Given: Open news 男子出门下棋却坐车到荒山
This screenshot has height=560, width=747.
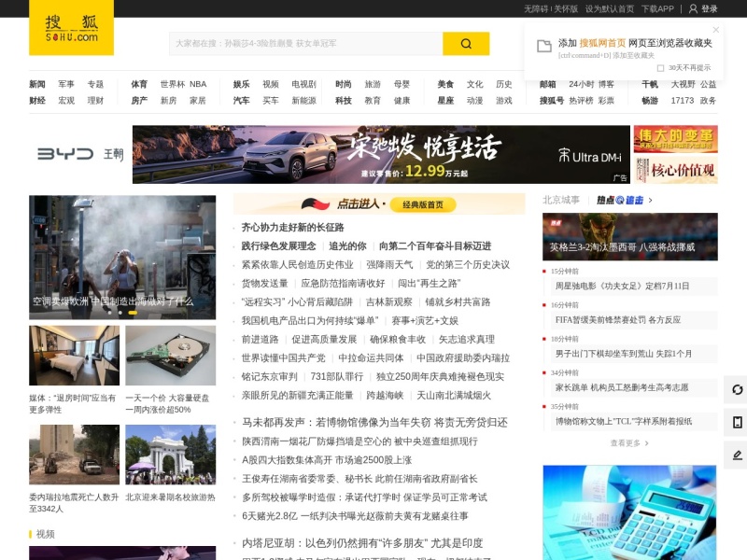Looking at the screenshot, I should 624,354.
